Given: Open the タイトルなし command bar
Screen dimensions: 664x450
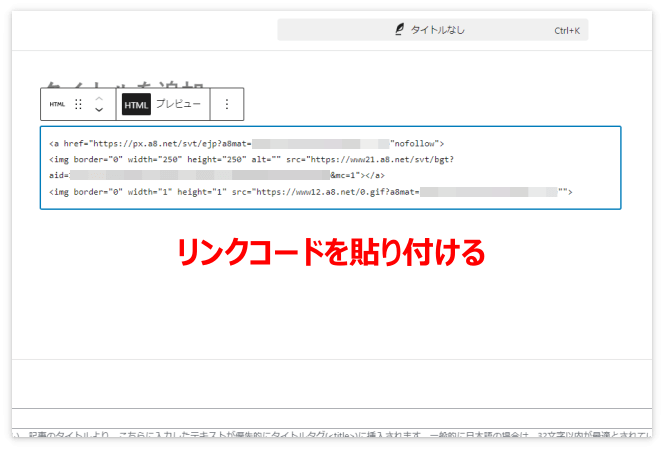Looking at the screenshot, I should 432,30.
